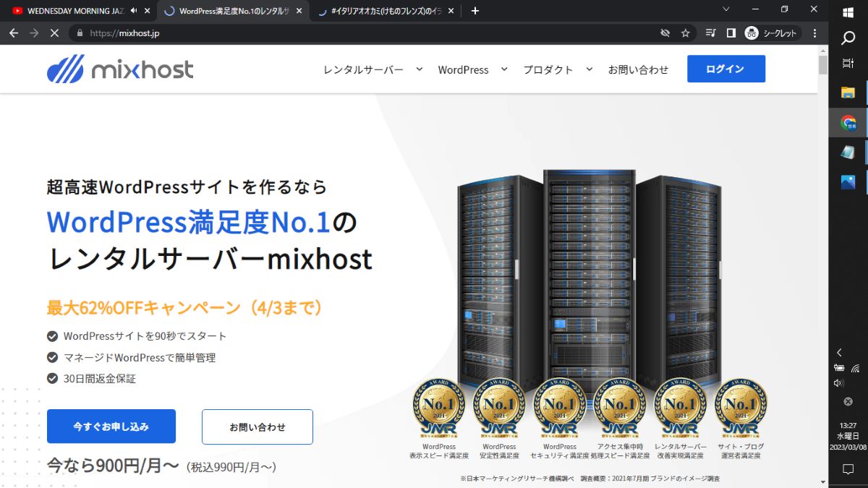Click the ログイン button
The image size is (868, 488).
coord(726,69)
